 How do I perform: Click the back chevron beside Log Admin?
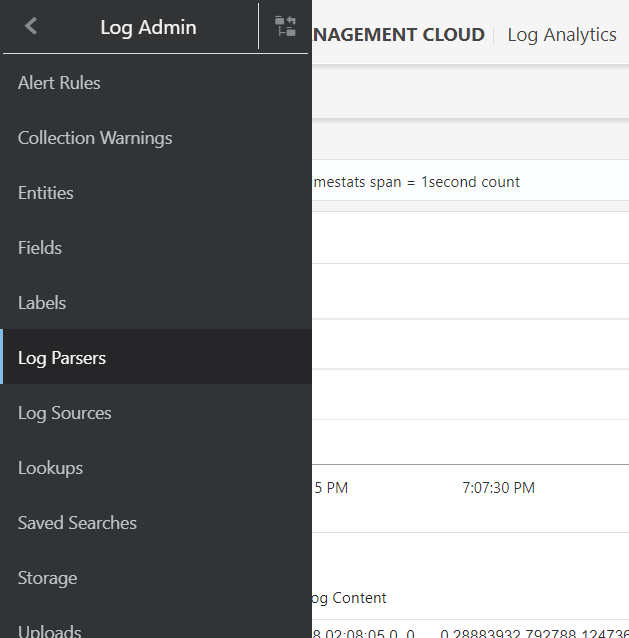31,27
